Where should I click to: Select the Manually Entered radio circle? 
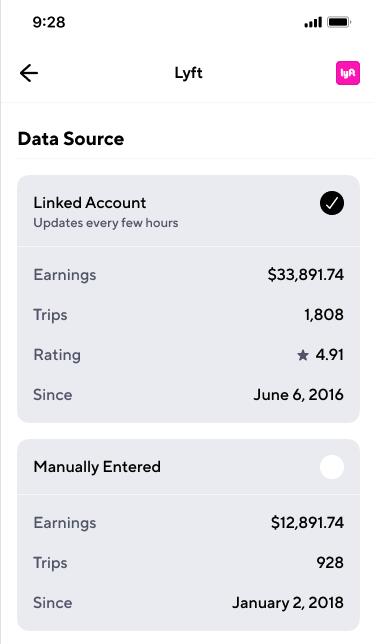coord(332,467)
